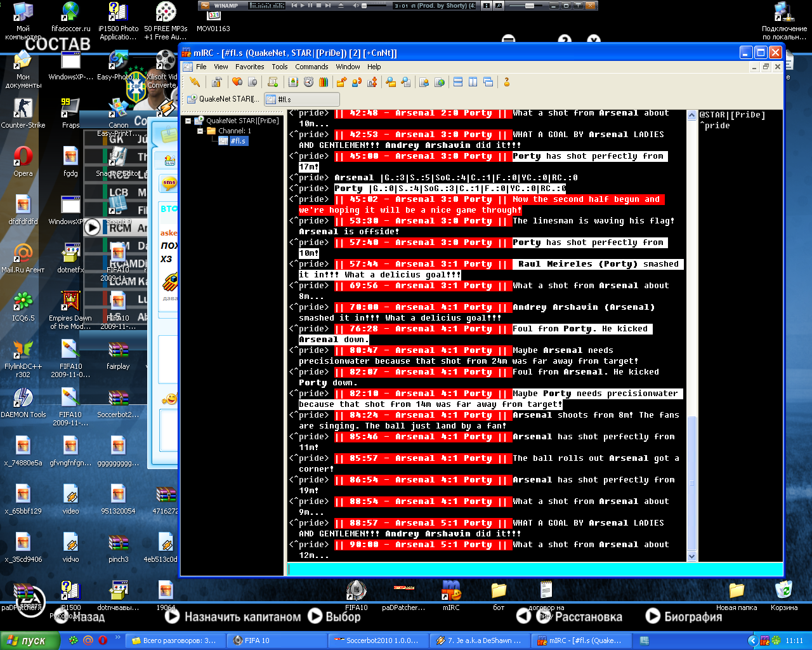
Task: Select ^pride in nick list
Action: pyautogui.click(x=715, y=126)
